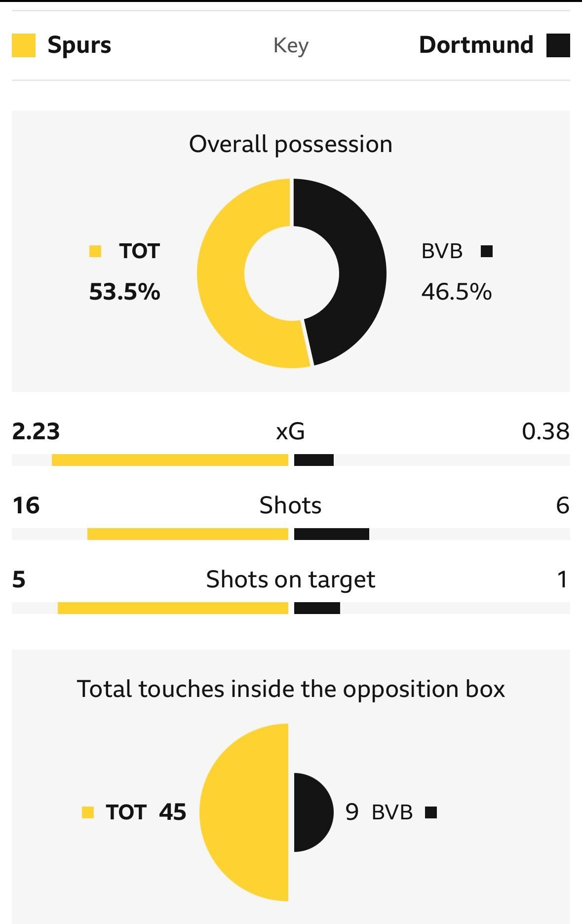The image size is (582, 924).
Task: Click the black Shots on target bar
Action: [317, 608]
